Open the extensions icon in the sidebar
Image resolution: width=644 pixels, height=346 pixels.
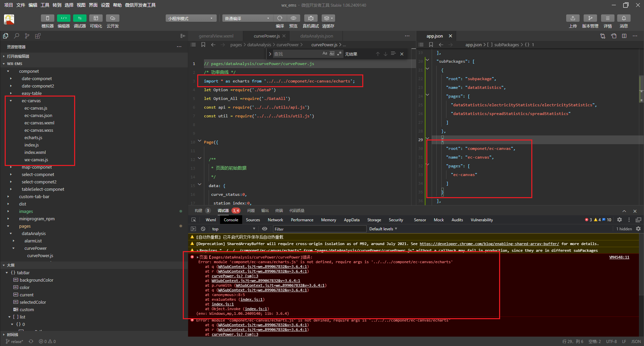(38, 36)
